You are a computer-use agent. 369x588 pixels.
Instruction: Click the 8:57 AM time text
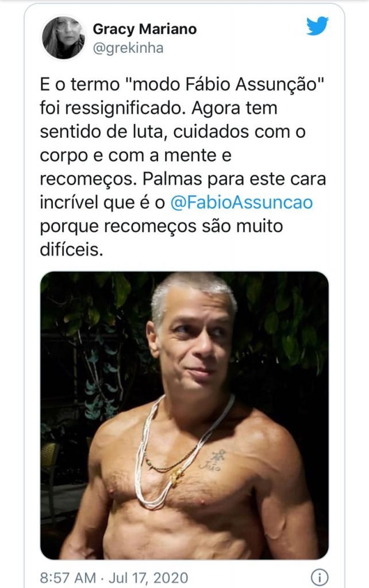[68, 578]
